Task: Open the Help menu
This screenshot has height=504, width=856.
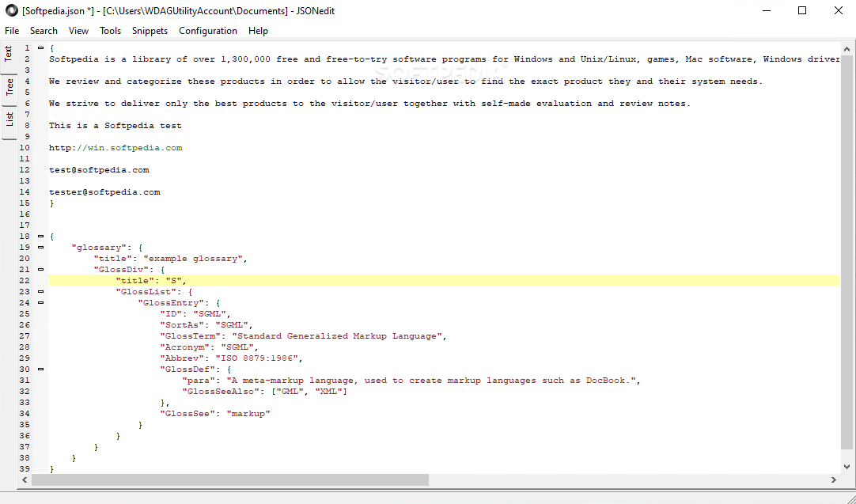Action: point(258,31)
